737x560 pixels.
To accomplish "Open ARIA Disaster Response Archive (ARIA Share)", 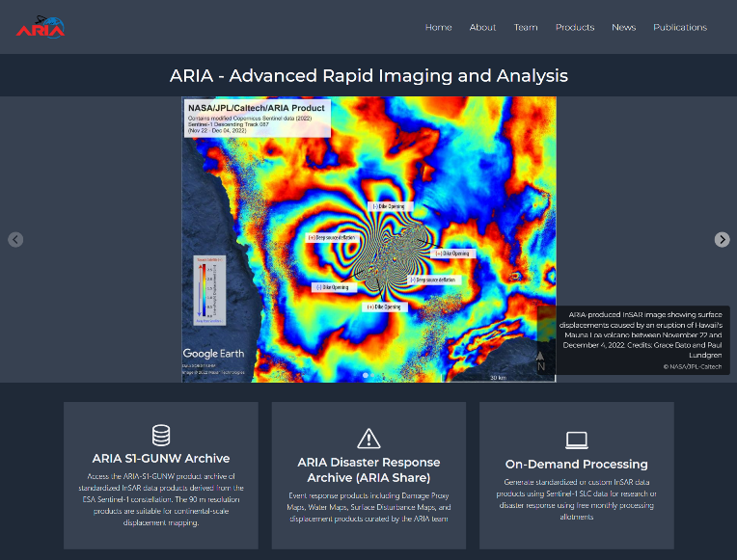I will [x=368, y=469].
